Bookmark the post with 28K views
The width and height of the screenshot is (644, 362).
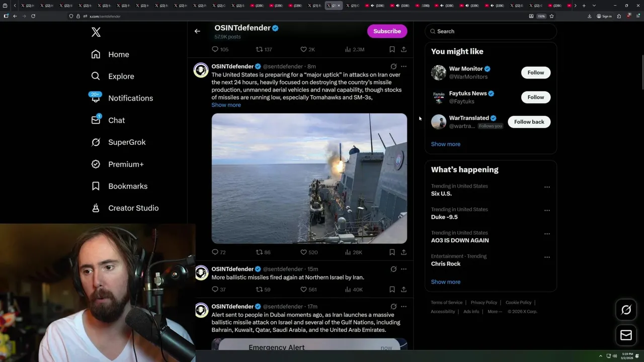392,252
